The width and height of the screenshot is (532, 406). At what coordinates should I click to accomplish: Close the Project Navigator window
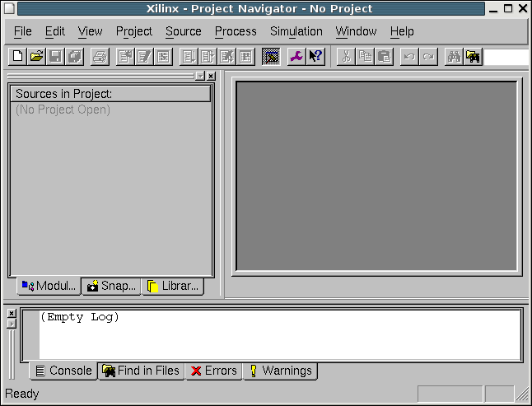[x=523, y=9]
